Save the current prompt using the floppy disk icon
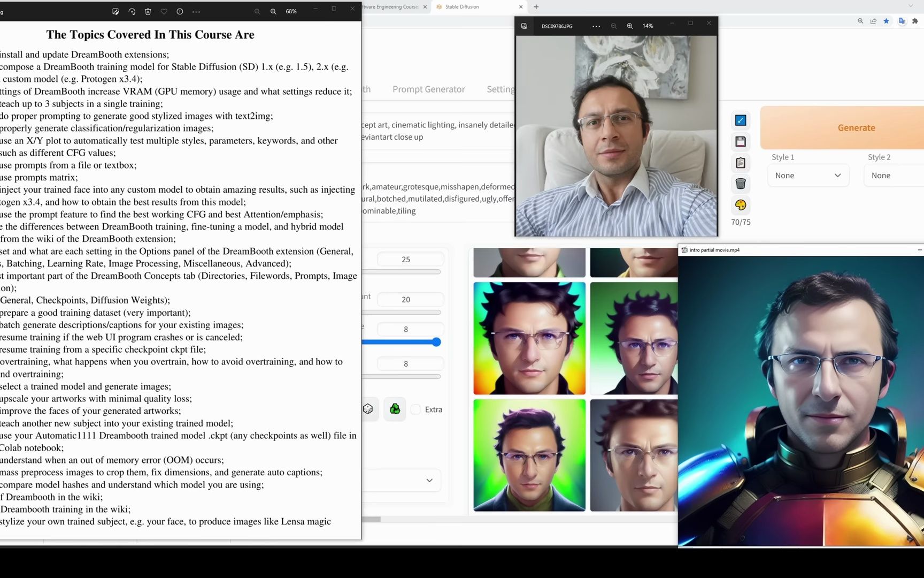 [741, 141]
